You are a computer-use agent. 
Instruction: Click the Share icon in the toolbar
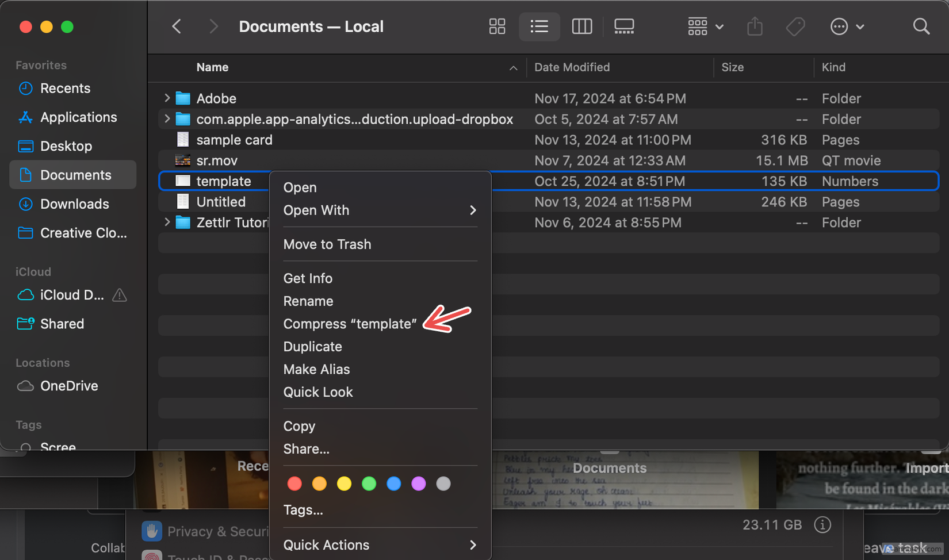(x=755, y=26)
